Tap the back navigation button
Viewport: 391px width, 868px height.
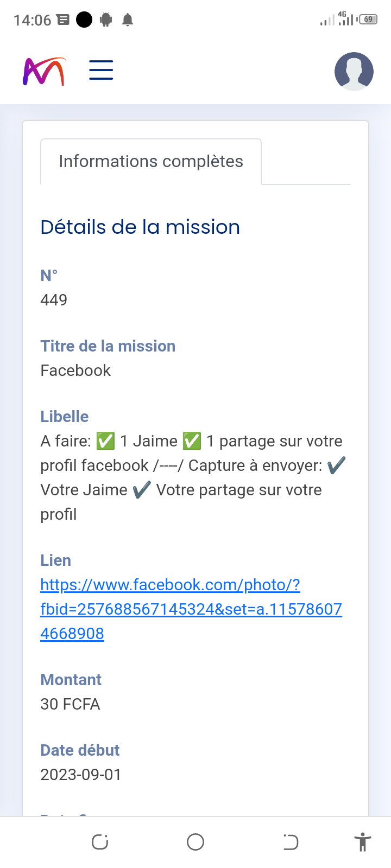click(291, 842)
